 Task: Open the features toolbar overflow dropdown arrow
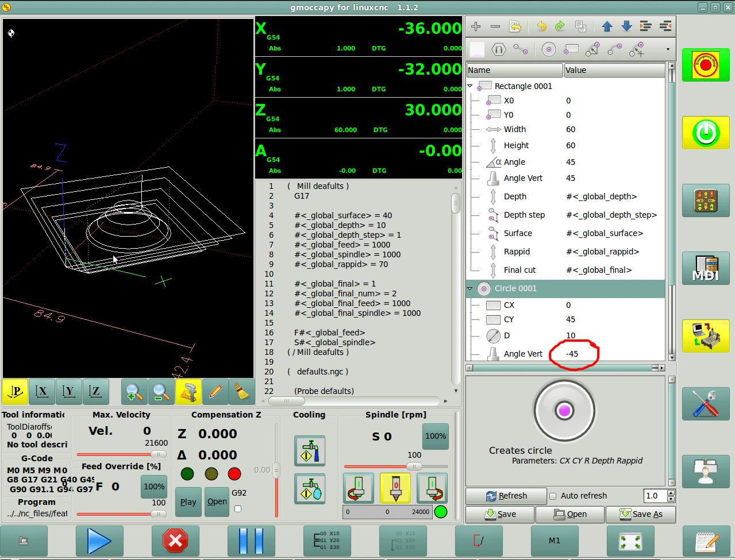pyautogui.click(x=668, y=50)
